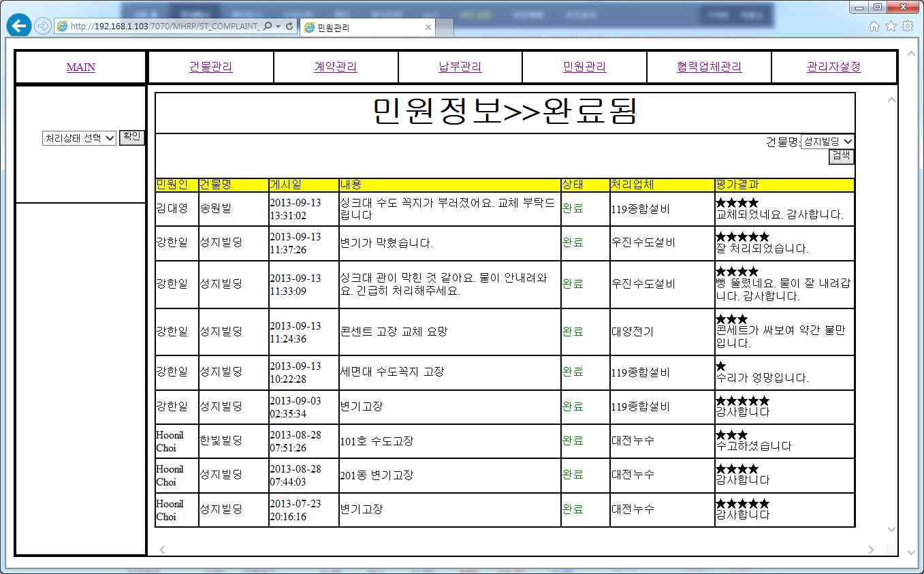
Task: Click inner frame scroll-down arrow
Action: (x=891, y=529)
